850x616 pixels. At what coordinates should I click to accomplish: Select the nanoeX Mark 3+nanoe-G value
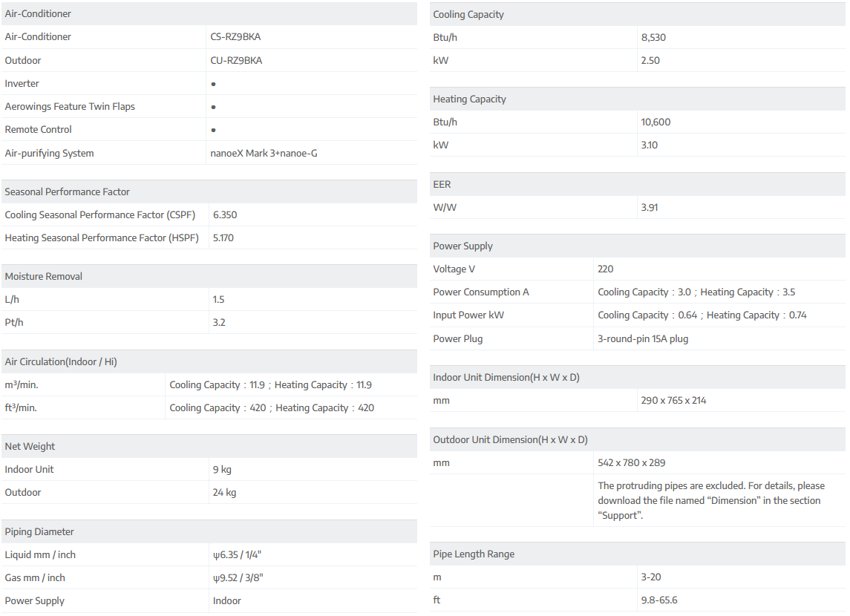click(x=264, y=153)
